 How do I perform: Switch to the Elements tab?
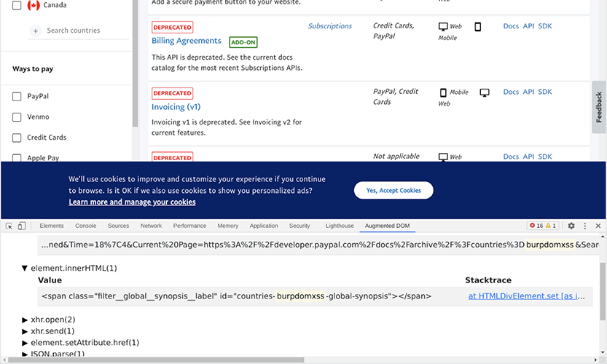(x=52, y=226)
